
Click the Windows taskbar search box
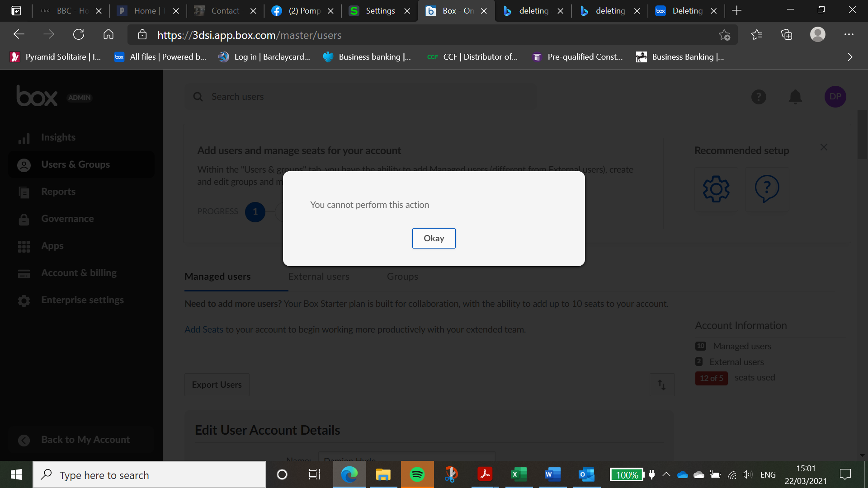click(149, 475)
